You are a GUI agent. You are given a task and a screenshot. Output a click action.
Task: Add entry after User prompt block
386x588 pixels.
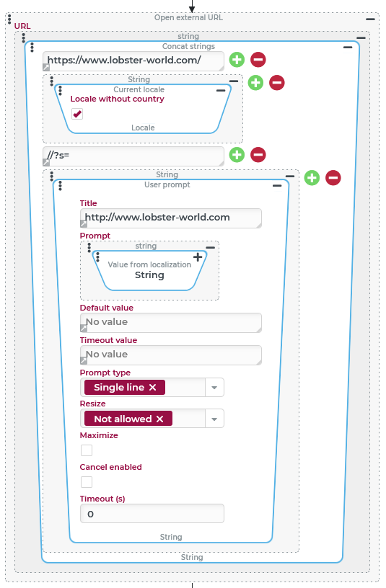[312, 178]
